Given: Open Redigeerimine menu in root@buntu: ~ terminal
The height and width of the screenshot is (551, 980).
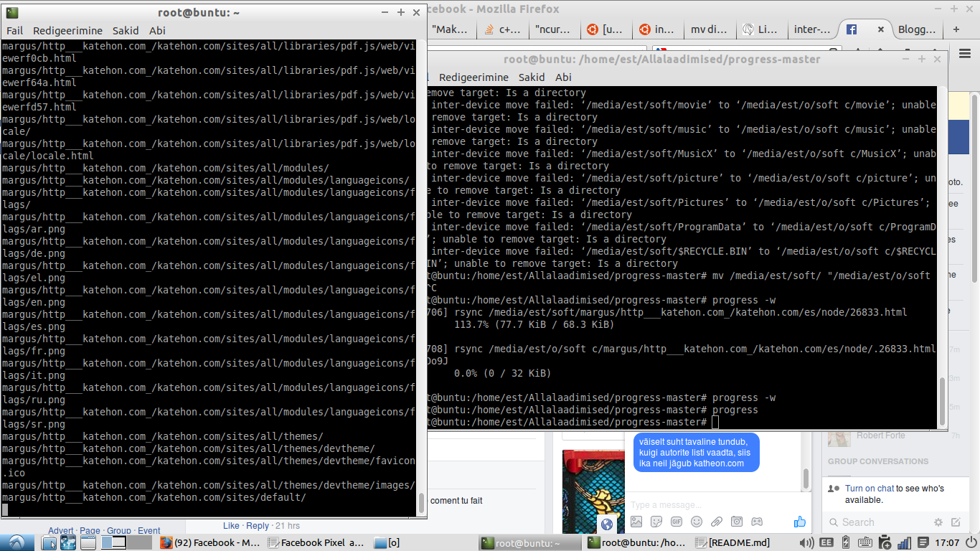Looking at the screenshot, I should click(x=67, y=31).
